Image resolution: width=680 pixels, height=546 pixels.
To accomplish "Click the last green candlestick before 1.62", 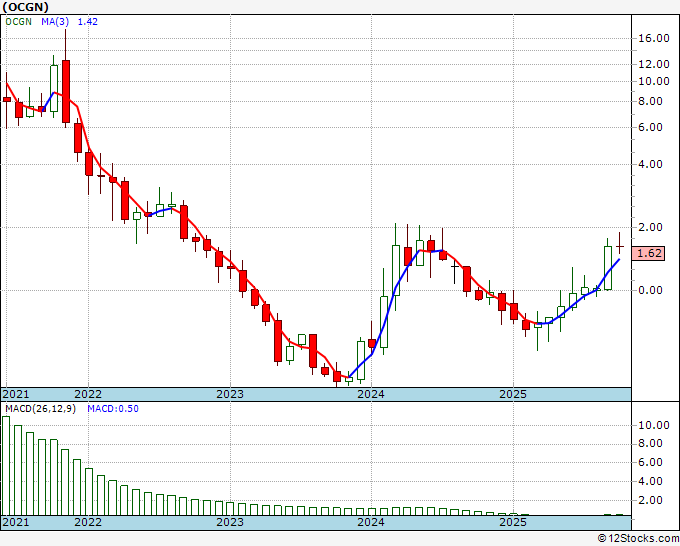I will pos(608,268).
